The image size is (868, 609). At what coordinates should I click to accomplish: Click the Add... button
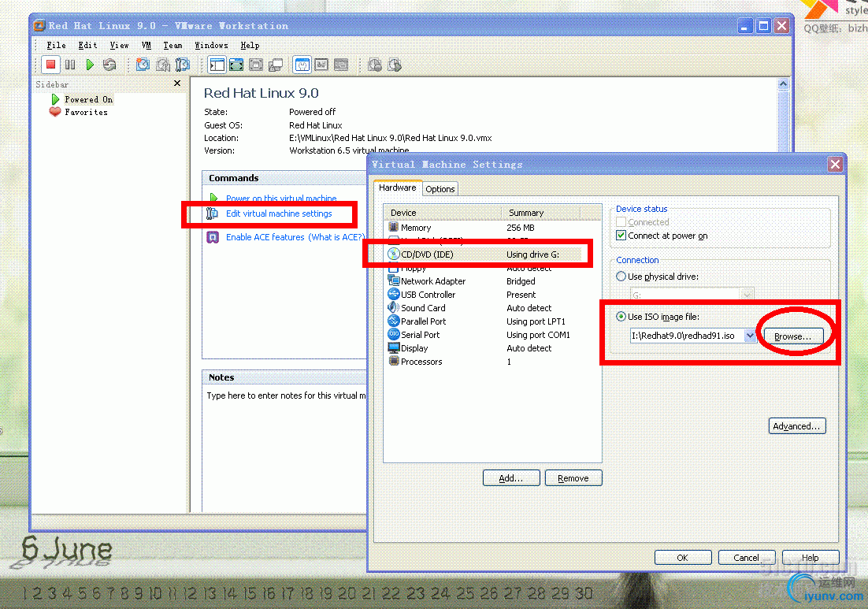point(511,477)
